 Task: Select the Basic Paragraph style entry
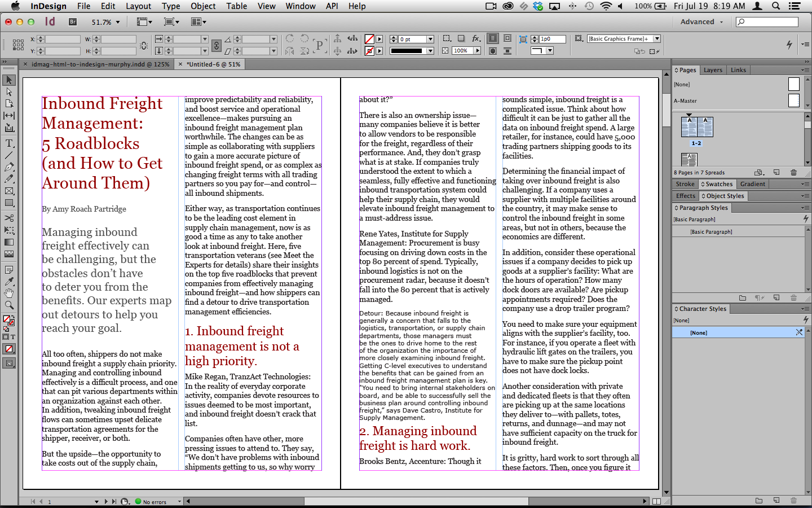coord(711,232)
